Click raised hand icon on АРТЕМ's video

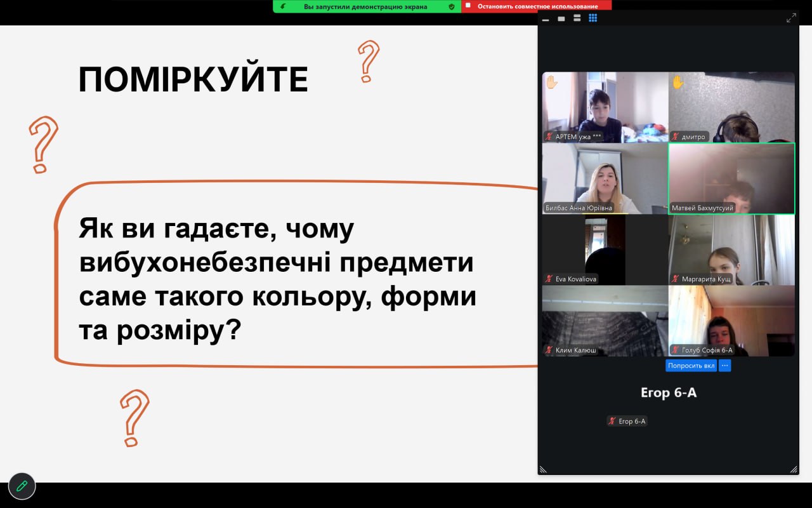(x=551, y=82)
